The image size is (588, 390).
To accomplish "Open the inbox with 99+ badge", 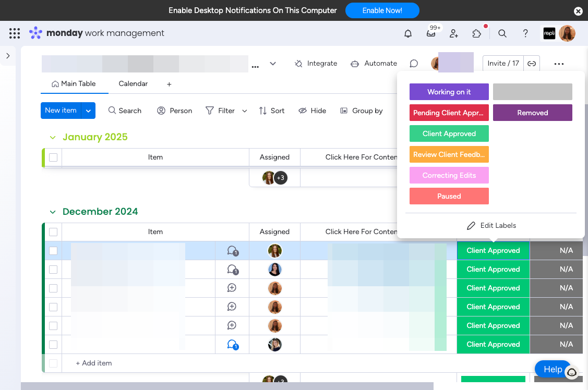I will [431, 33].
